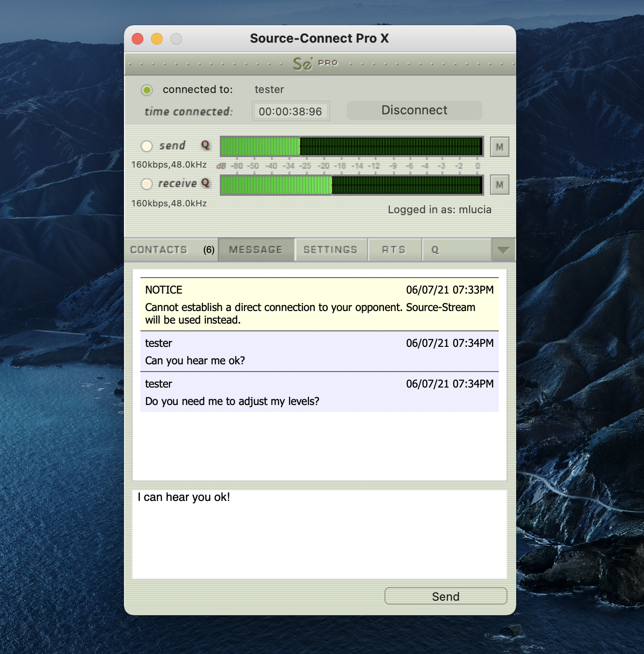Click the green connection status indicator
The width and height of the screenshot is (644, 654).
coord(147,90)
